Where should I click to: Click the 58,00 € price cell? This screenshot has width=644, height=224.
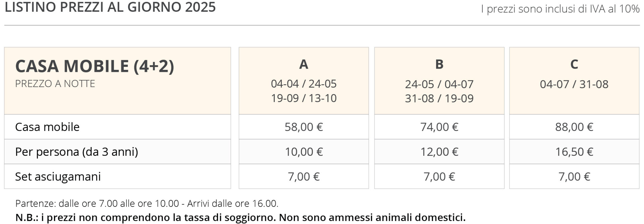pyautogui.click(x=304, y=127)
